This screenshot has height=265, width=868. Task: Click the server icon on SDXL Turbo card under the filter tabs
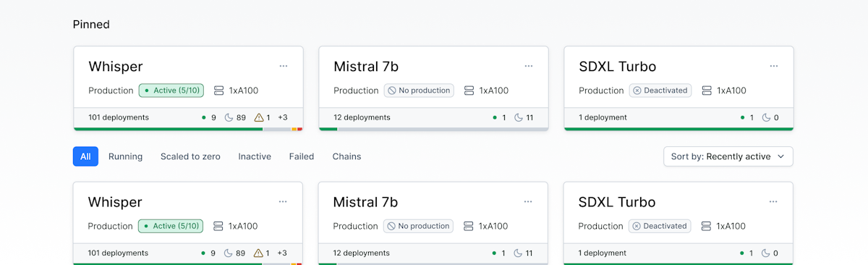click(706, 226)
